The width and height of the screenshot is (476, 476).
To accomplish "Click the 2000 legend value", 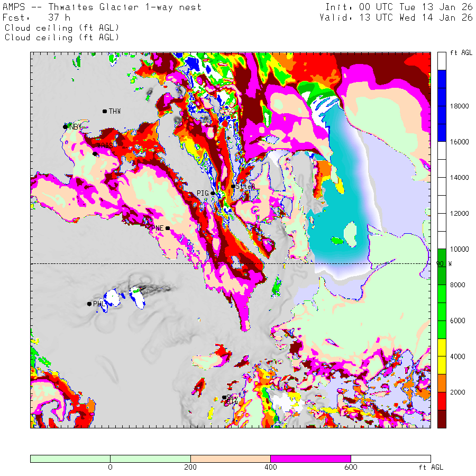I will tap(457, 392).
